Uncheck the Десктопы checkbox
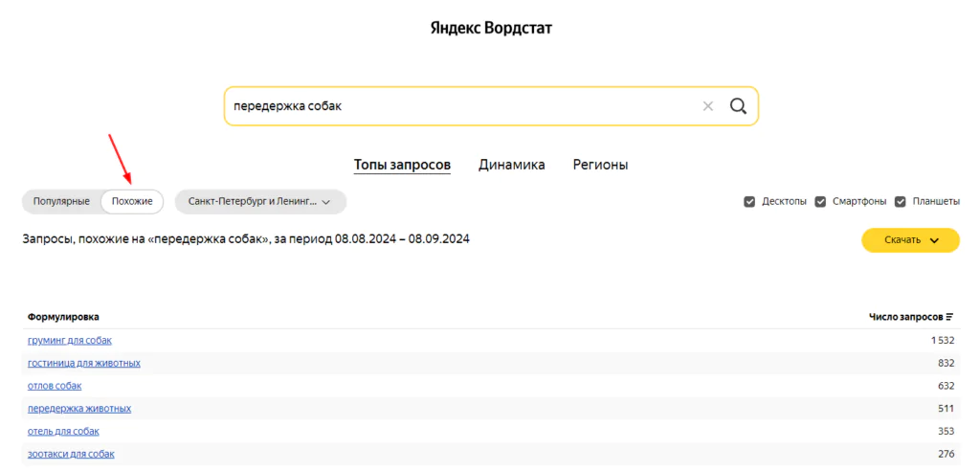 [749, 202]
